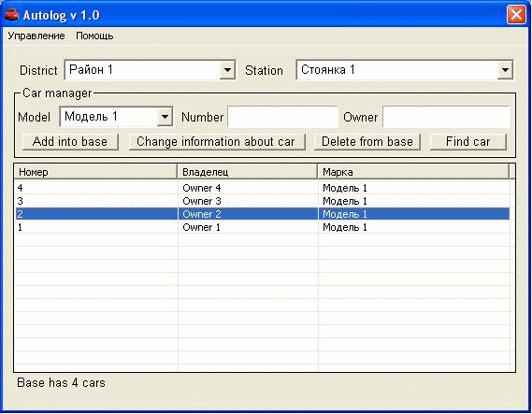
Task: Sort by the Номер column header
Action: click(96, 172)
